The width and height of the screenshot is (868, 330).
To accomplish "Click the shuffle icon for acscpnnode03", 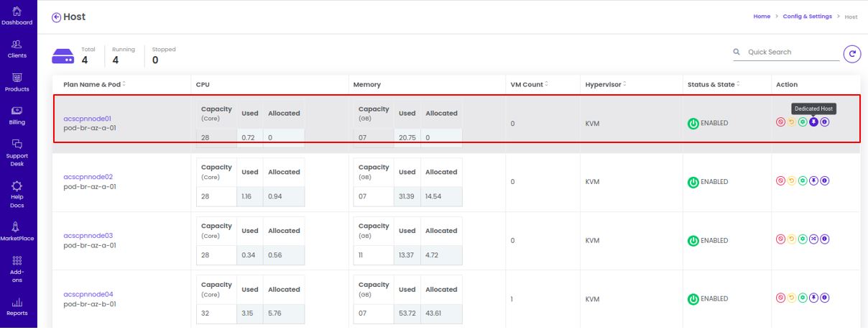I will click(x=813, y=239).
